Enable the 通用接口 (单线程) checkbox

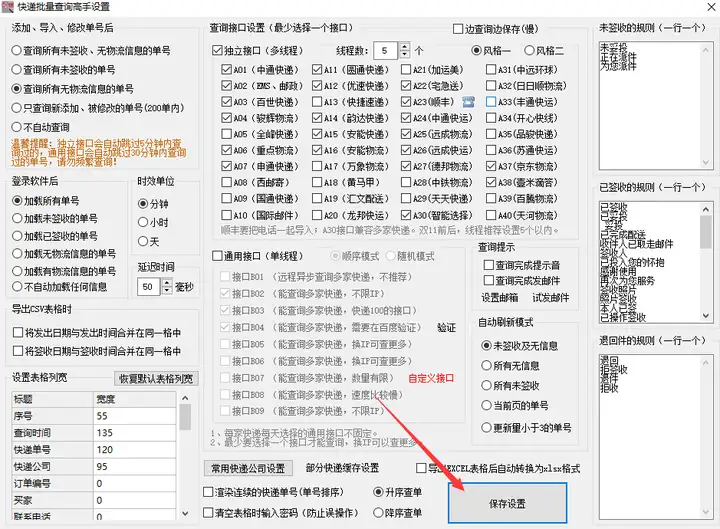click(218, 256)
